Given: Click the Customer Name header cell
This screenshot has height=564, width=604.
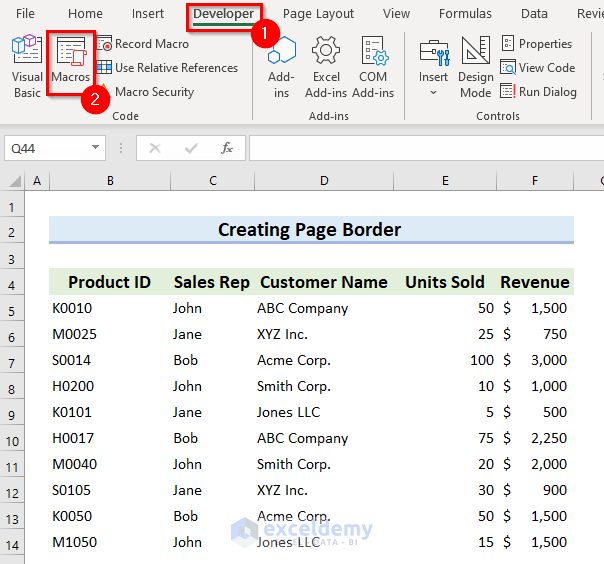Looking at the screenshot, I should 324,282.
